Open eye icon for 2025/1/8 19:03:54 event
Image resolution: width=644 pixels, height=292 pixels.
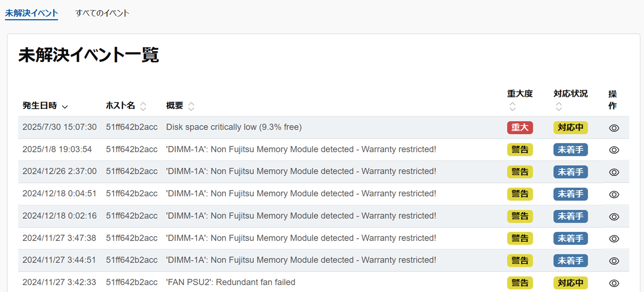coord(614,150)
